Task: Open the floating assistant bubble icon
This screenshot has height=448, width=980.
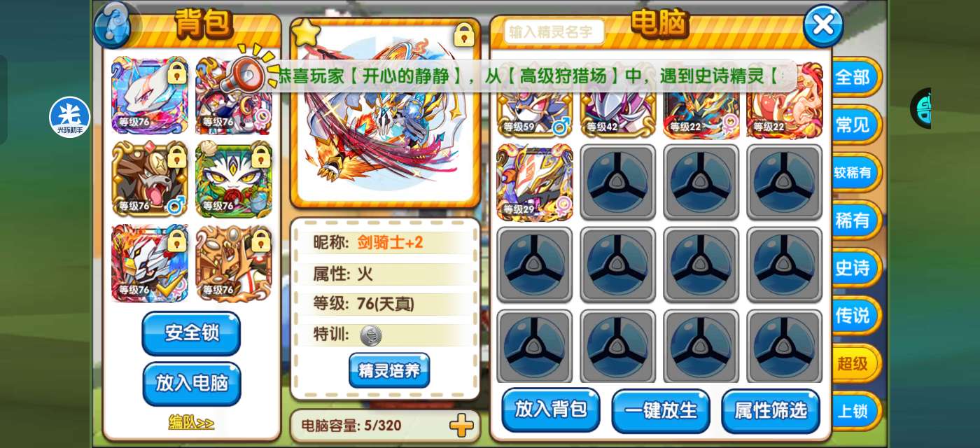Action: [70, 117]
